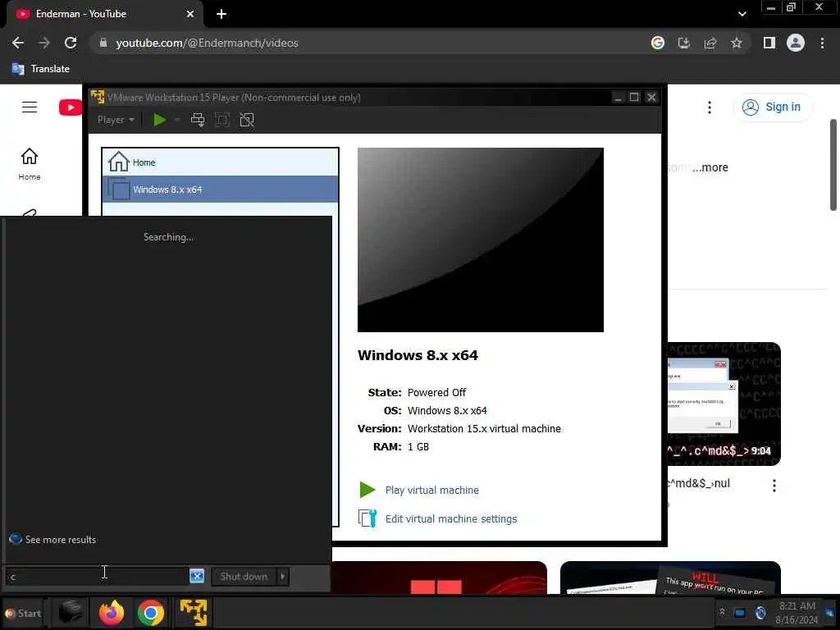The height and width of the screenshot is (630, 840).
Task: Click the green triangle beside Play virtual machine
Action: click(367, 490)
